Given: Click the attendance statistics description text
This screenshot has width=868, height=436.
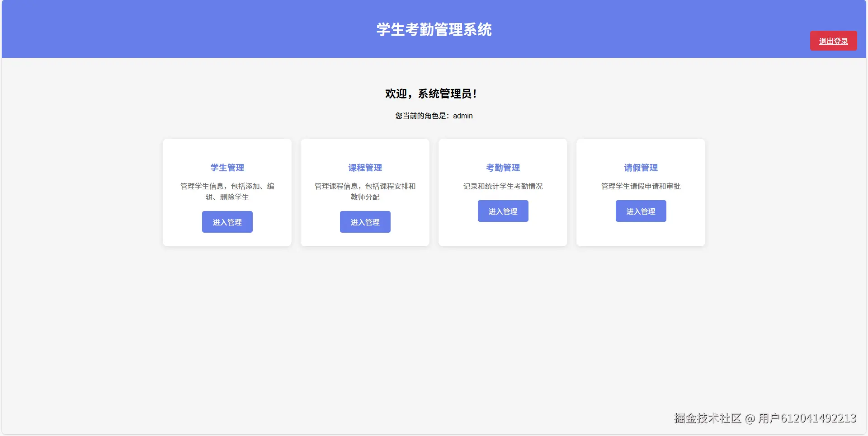Looking at the screenshot, I should [503, 186].
